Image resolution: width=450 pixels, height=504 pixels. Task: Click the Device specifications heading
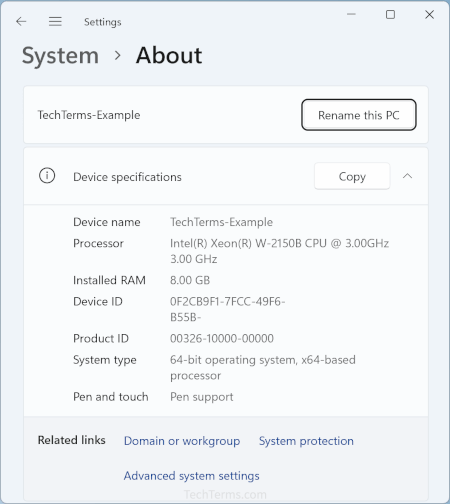127,177
